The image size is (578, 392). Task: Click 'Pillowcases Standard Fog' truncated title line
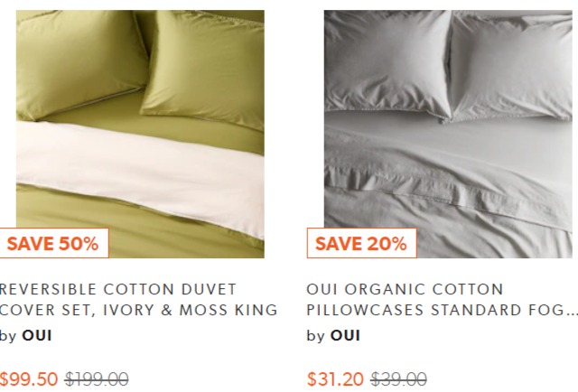(x=443, y=310)
